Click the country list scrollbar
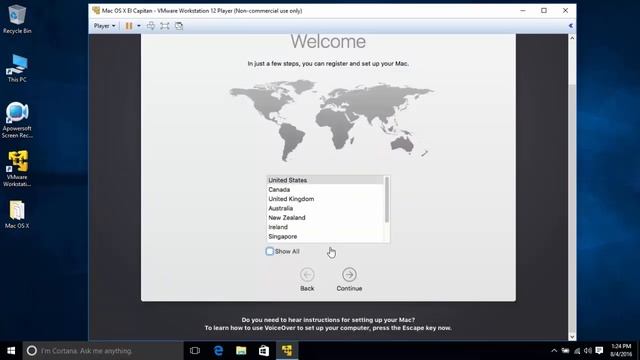This screenshot has height=360, width=640. click(x=387, y=200)
